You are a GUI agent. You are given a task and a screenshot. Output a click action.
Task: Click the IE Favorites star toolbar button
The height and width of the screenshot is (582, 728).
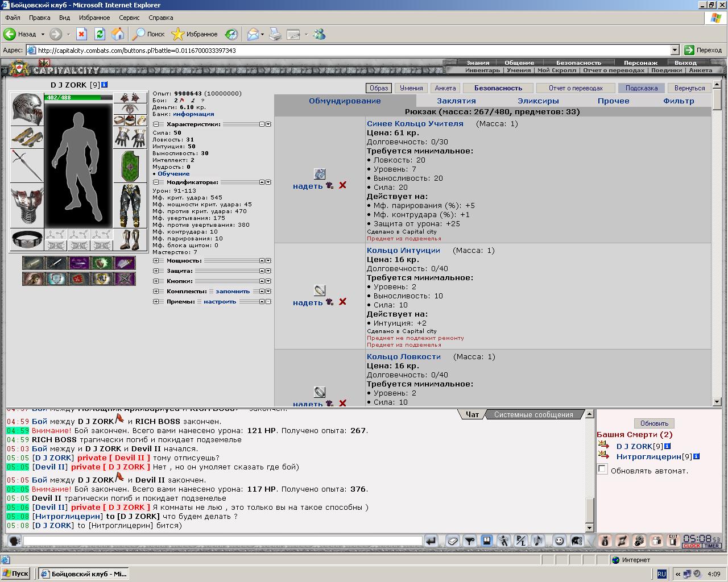195,34
